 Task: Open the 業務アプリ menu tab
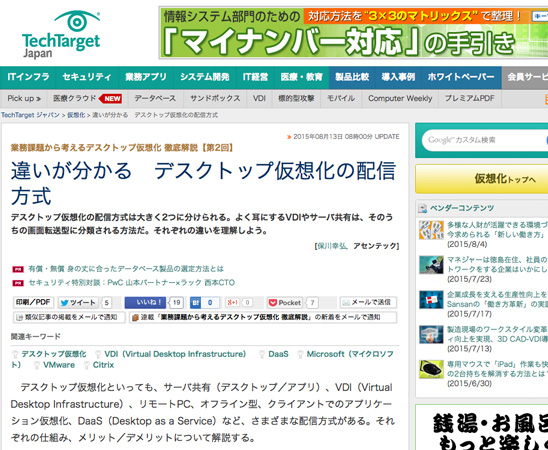tap(146, 77)
